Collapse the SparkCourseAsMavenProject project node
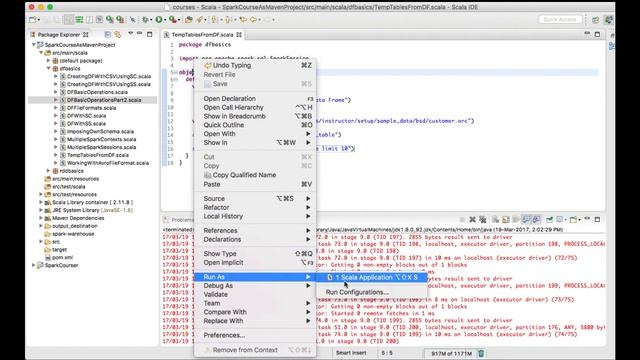Image resolution: width=640 pixels, height=360 pixels. pos(34,45)
